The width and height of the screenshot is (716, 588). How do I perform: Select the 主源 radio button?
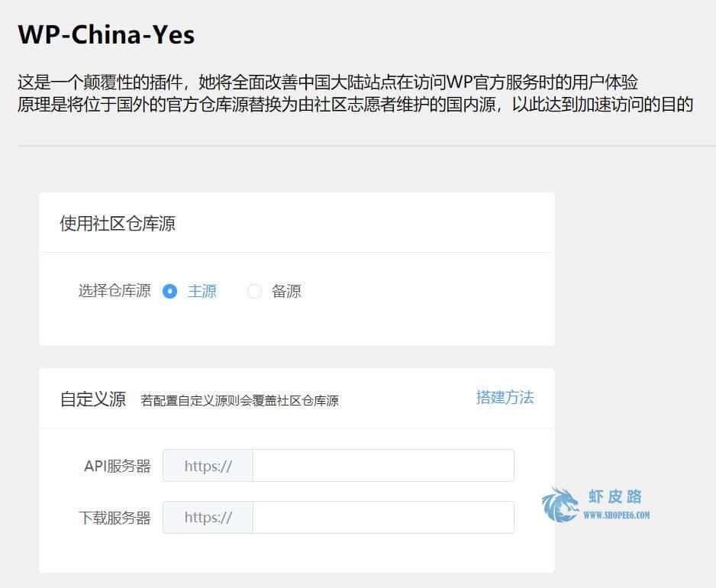pos(170,291)
